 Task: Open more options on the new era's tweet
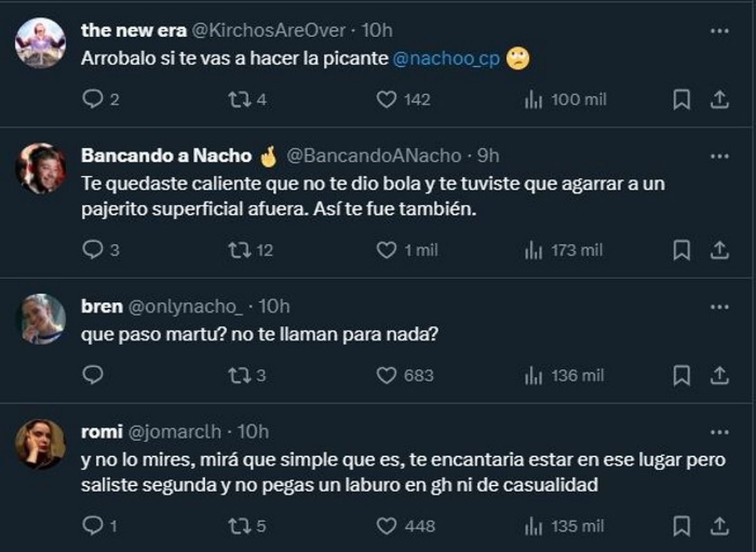tap(719, 31)
